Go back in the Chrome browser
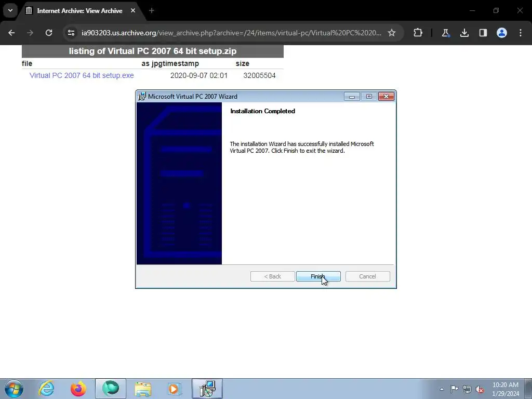Screen dimensions: 532x399 [11, 33]
